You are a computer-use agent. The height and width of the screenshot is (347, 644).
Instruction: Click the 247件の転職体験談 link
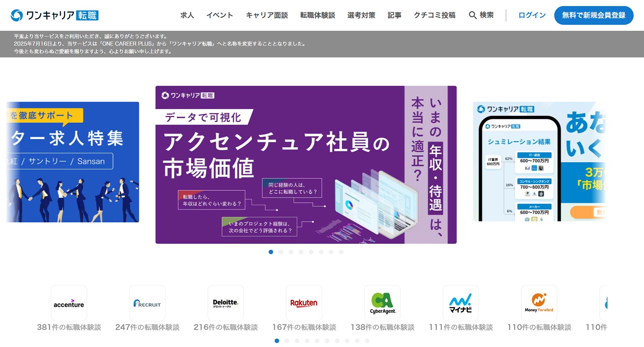coord(147,327)
